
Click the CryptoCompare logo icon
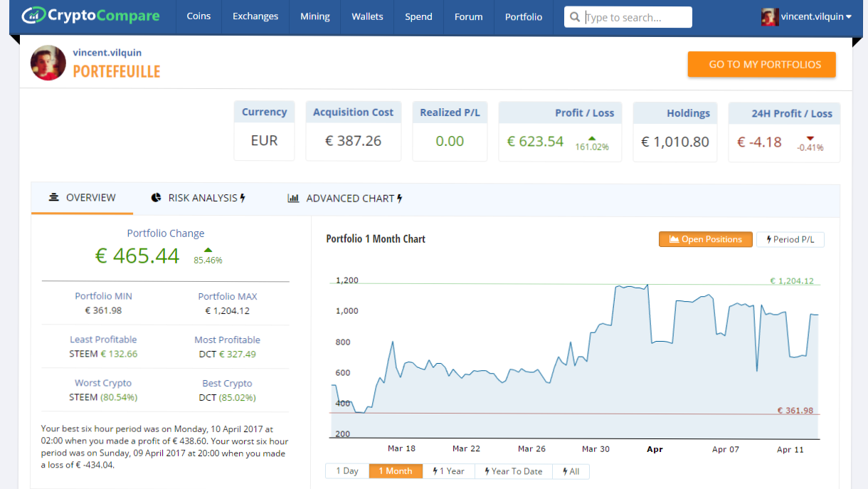(33, 16)
